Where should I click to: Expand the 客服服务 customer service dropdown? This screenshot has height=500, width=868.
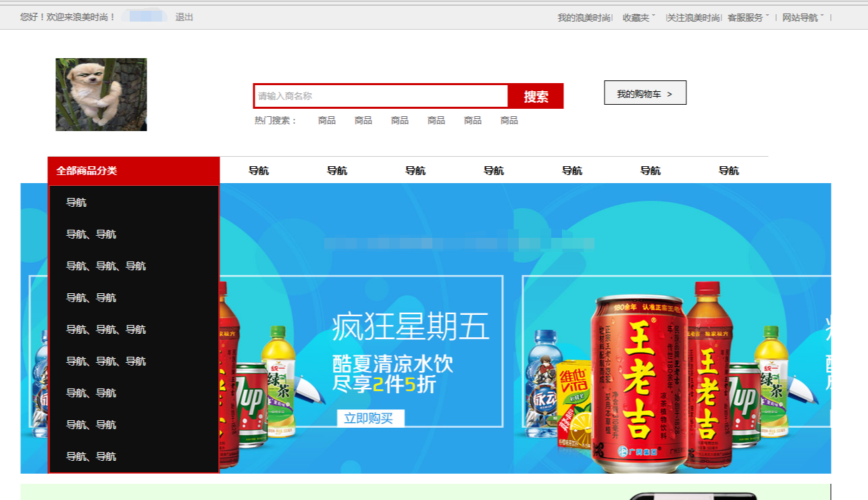[746, 18]
